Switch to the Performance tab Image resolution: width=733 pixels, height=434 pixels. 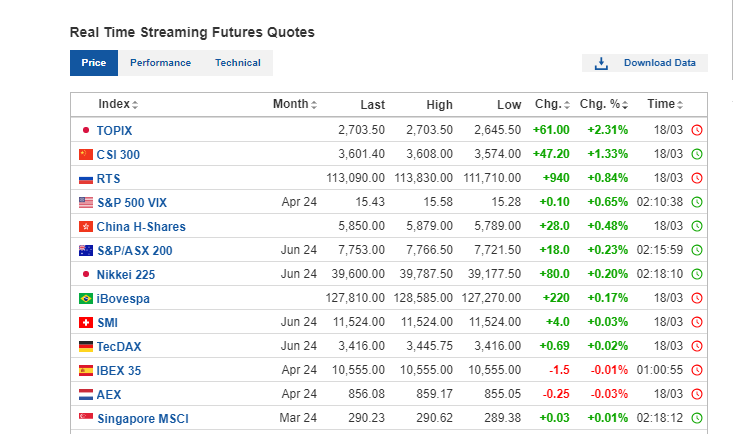[160, 63]
